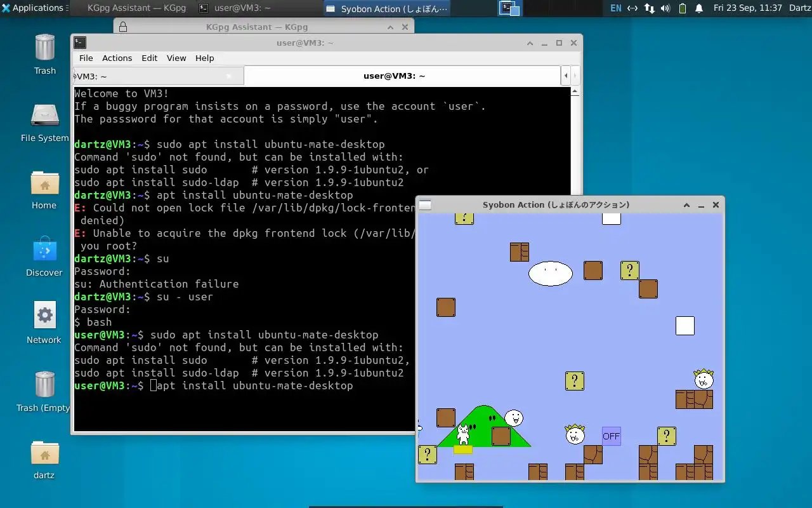Click the white cat player character
The width and height of the screenshot is (812, 508).
tap(464, 434)
